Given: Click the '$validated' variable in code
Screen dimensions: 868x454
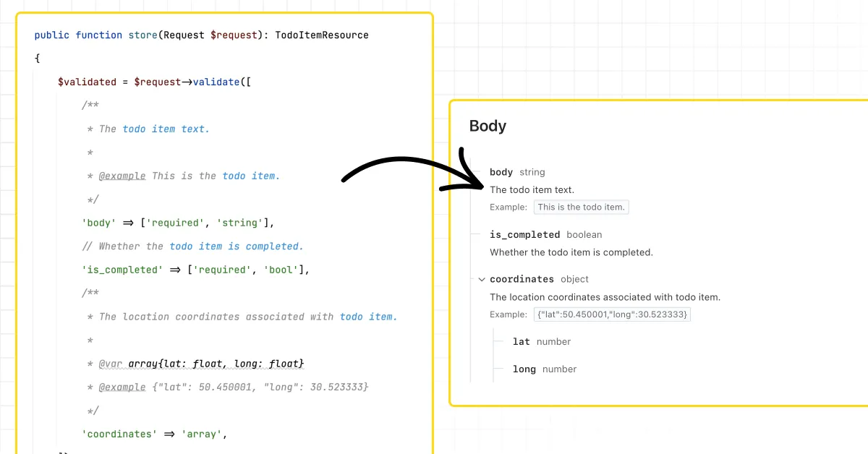Looking at the screenshot, I should [x=88, y=82].
